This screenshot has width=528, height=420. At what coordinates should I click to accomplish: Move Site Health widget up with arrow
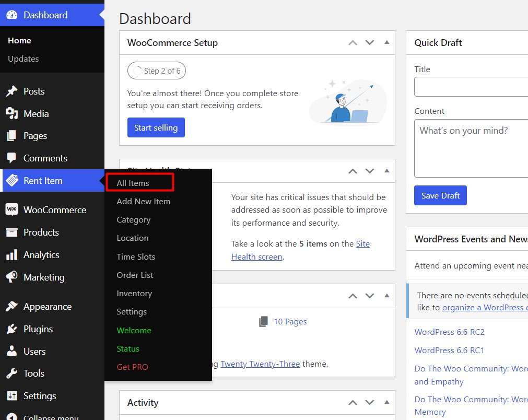tap(353, 171)
